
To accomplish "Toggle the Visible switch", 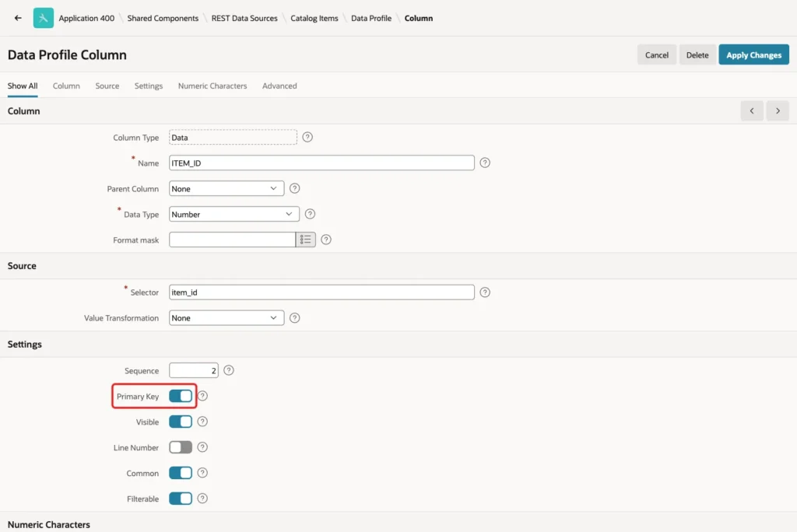I will [181, 422].
